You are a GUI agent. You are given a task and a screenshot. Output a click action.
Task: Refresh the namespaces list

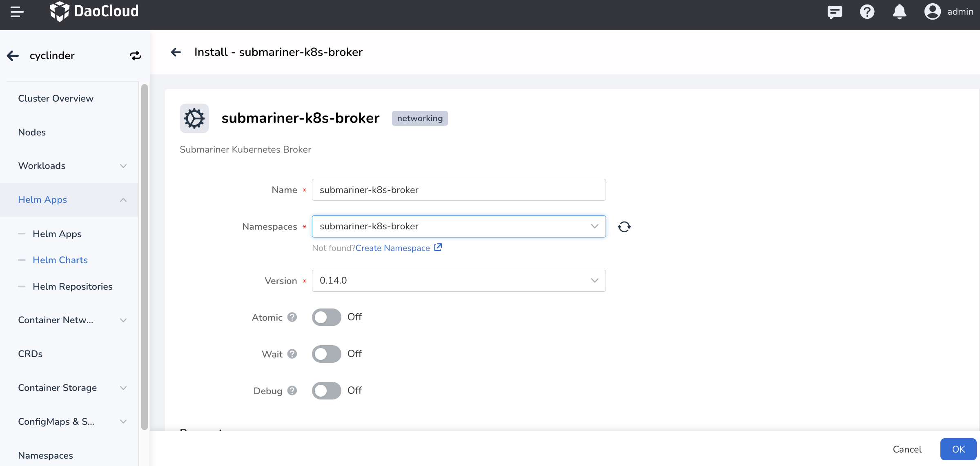tap(624, 226)
